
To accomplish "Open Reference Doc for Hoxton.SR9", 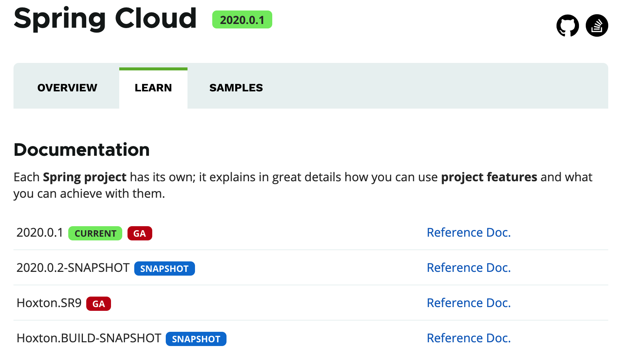I will click(468, 303).
